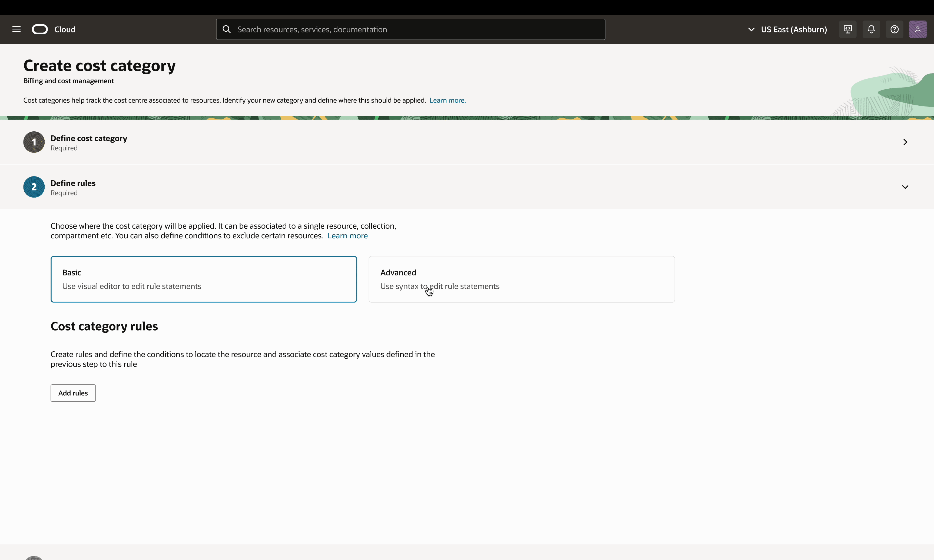Select the Advanced syntax editor option
This screenshot has height=560, width=934.
point(521,279)
